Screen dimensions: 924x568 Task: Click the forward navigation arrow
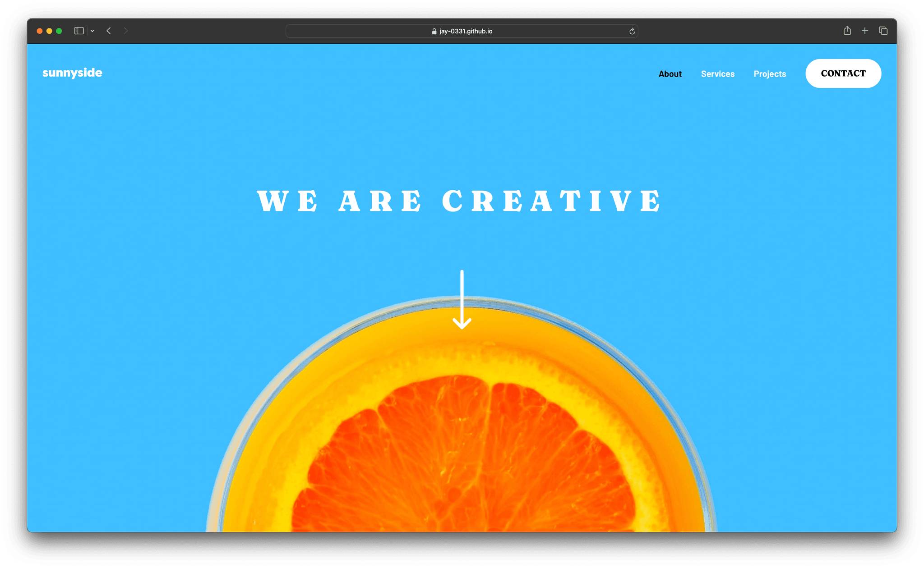[x=125, y=31]
